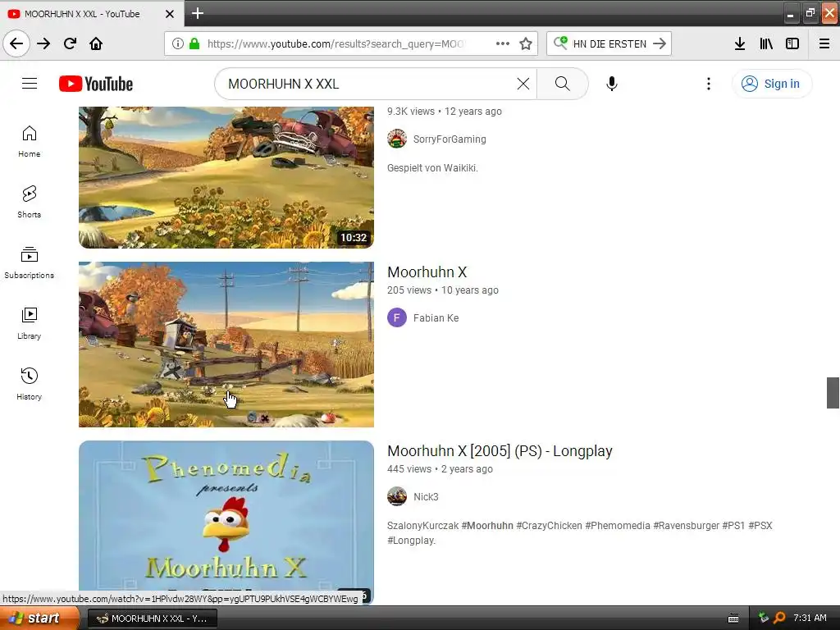Open the SorryForGaming channel name
Image resolution: width=840 pixels, height=630 pixels.
(450, 139)
